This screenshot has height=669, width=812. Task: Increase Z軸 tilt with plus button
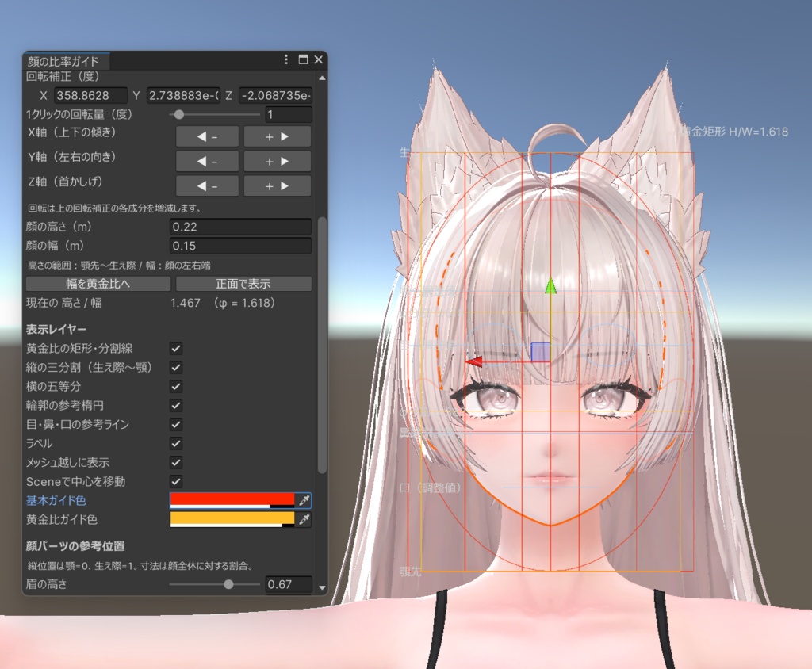click(277, 186)
